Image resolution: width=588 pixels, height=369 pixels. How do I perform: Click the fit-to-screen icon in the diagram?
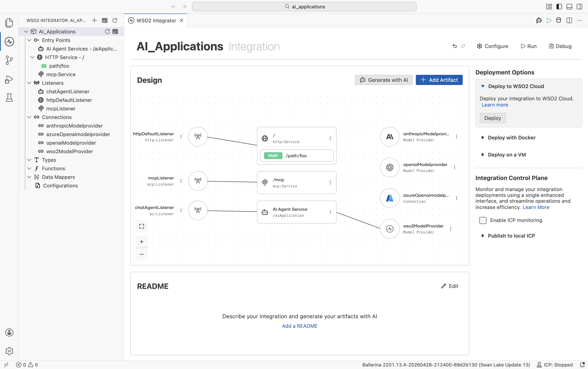pyautogui.click(x=142, y=226)
